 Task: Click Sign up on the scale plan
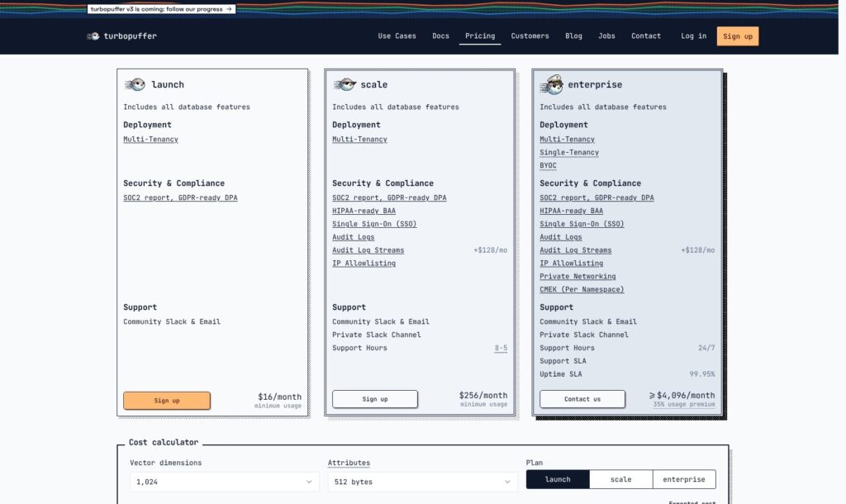point(375,399)
